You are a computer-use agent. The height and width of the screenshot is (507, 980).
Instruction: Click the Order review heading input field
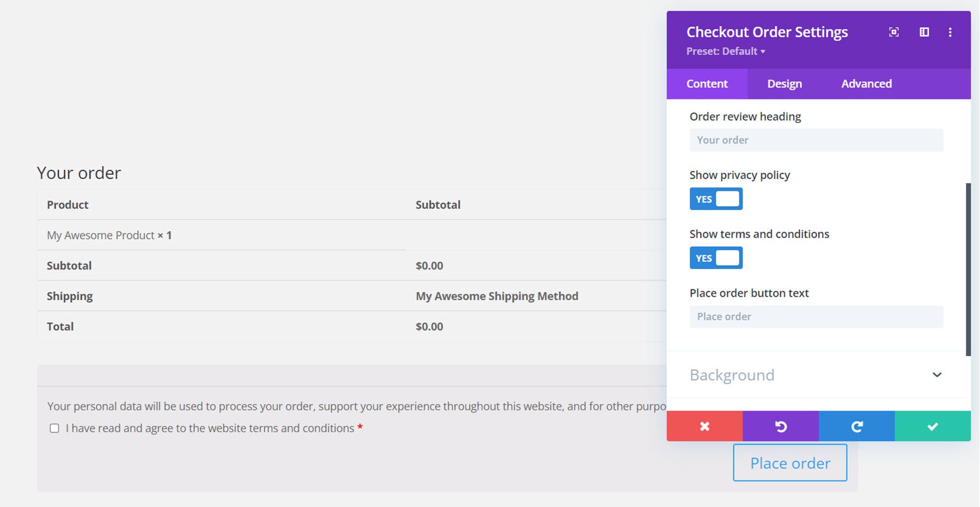[x=816, y=140]
